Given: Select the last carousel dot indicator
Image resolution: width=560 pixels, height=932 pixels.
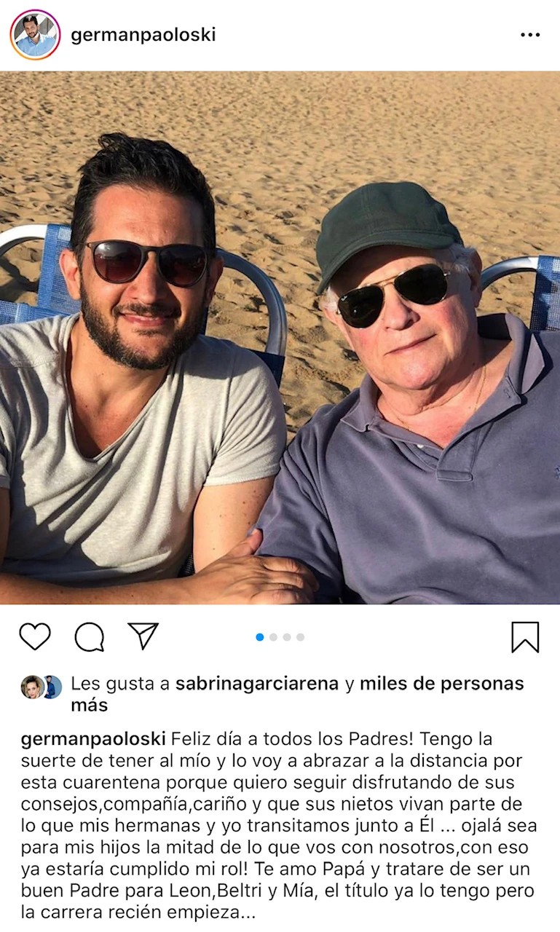Looking at the screenshot, I should 300,637.
